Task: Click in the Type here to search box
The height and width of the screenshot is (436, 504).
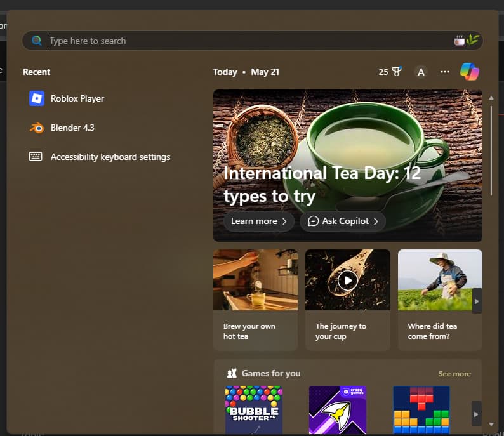Action: [x=241, y=41]
